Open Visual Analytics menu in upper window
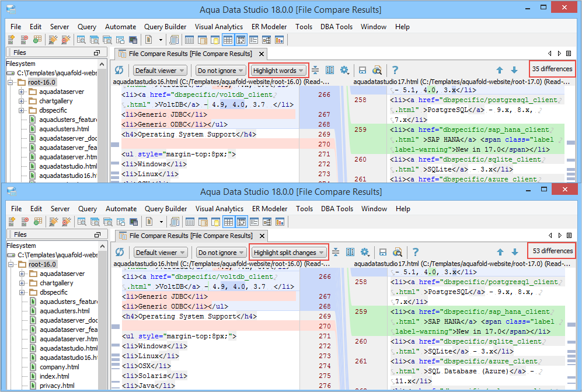This screenshot has width=582, height=392. tap(218, 27)
